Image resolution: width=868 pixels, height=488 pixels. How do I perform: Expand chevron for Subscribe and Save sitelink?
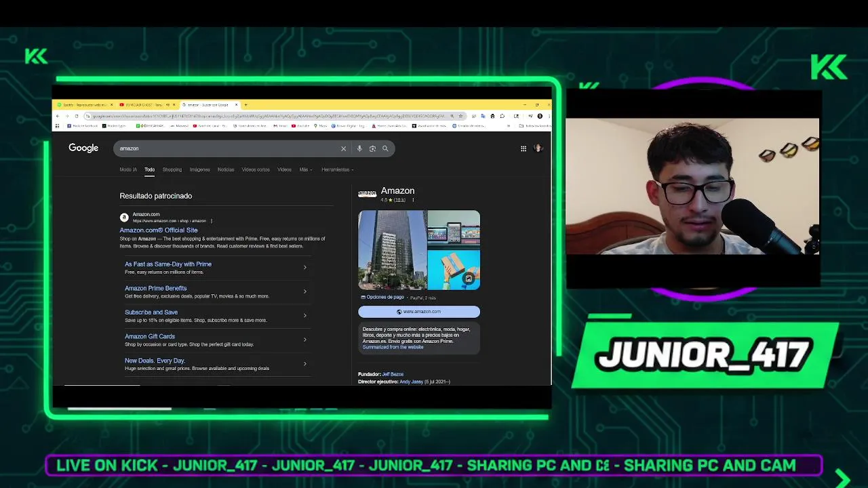click(304, 316)
